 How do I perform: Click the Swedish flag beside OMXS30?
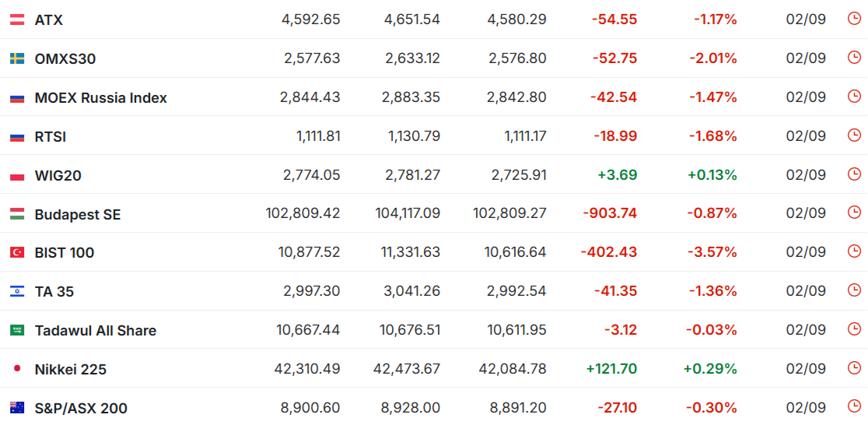pyautogui.click(x=17, y=58)
